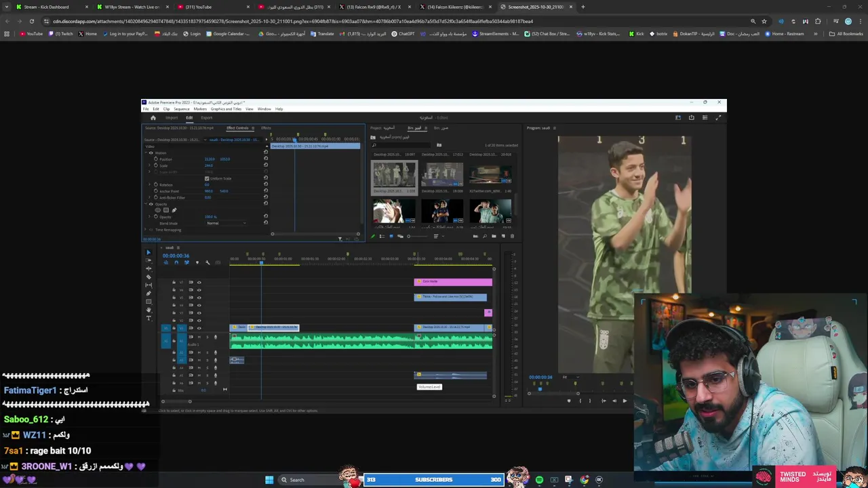Viewport: 868px width, 488px height.
Task: Open the Windows Start button
Action: click(269, 480)
